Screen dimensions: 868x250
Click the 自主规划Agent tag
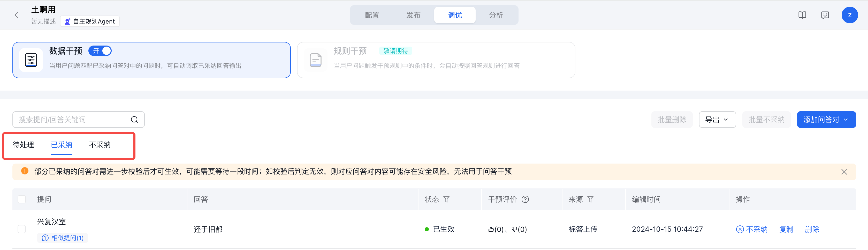[x=90, y=21]
